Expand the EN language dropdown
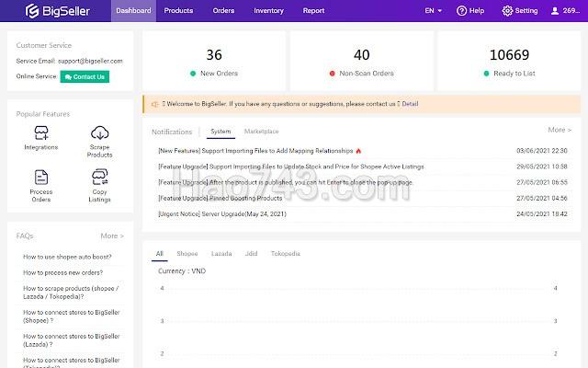This screenshot has height=368, width=588. pyautogui.click(x=433, y=11)
